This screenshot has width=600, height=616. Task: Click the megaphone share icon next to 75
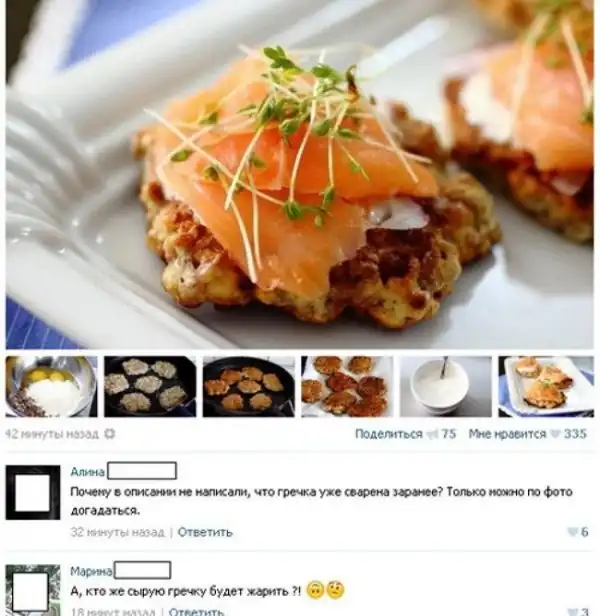click(x=432, y=434)
